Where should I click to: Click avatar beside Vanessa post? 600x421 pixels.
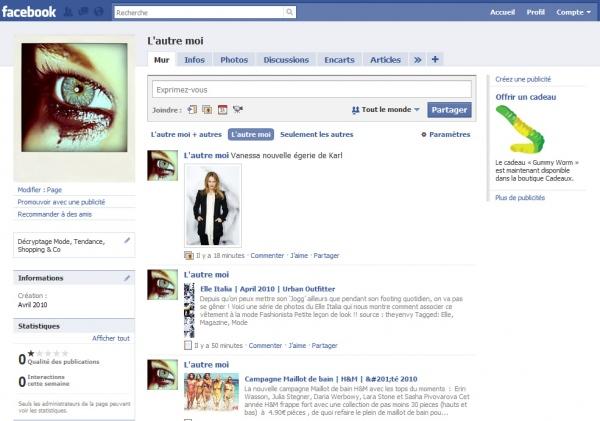tap(163, 165)
